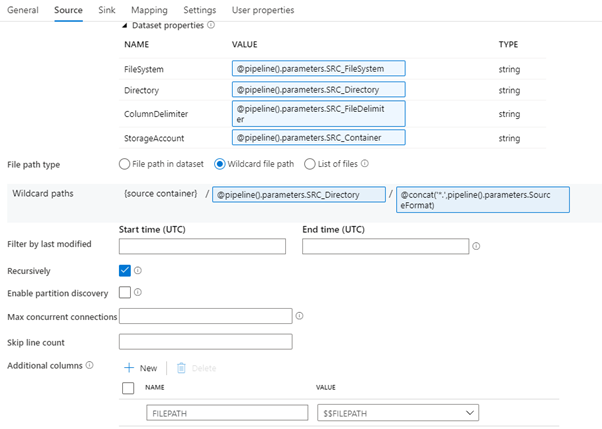This screenshot has width=602, height=429.
Task: Select Wildcard file path option
Action: pos(220,164)
